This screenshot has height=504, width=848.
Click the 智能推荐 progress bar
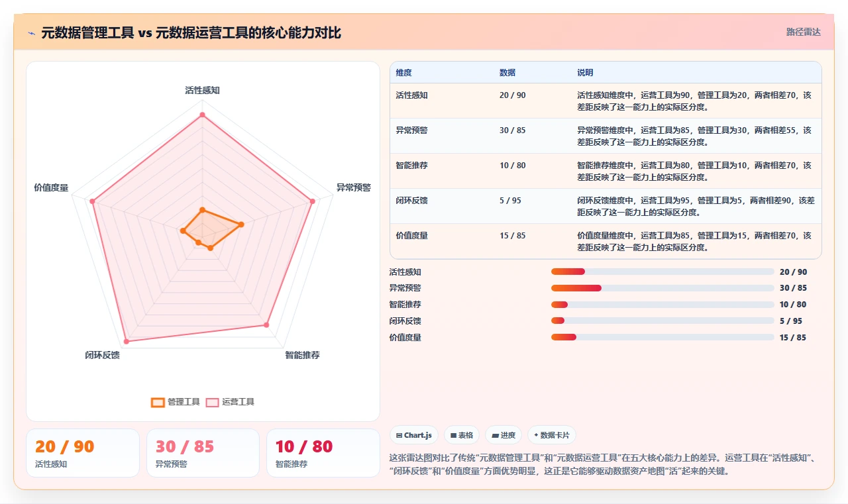662,305
